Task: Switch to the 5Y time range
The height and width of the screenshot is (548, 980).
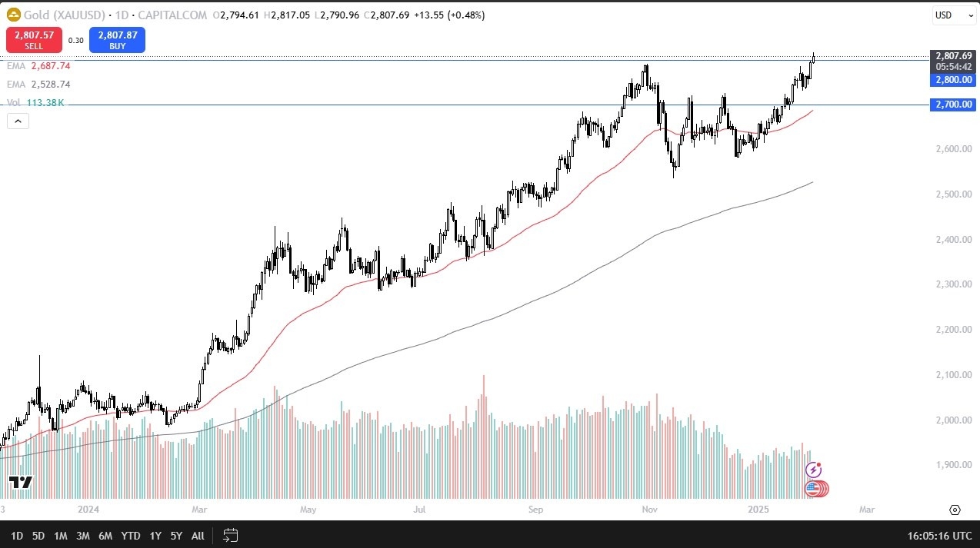Action: [x=176, y=535]
